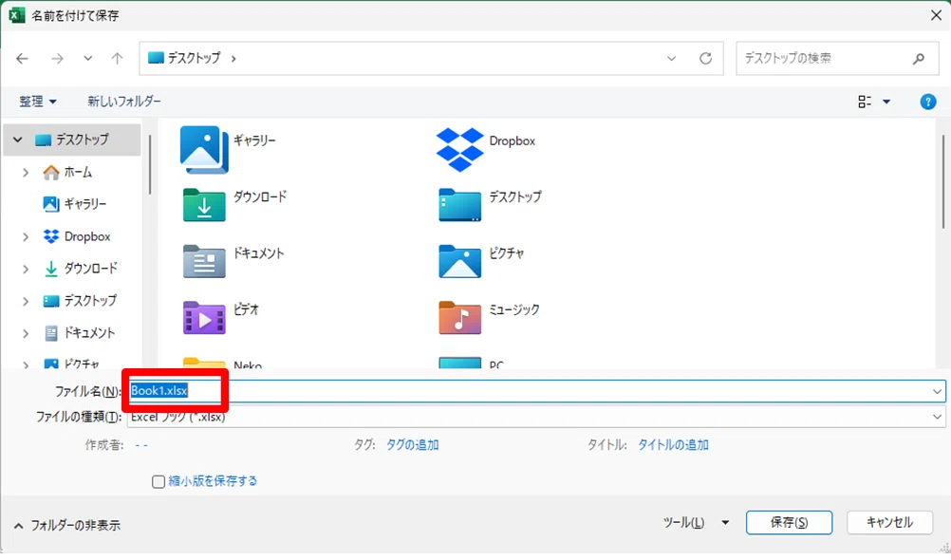Expand ホーム in navigation tree
The width and height of the screenshot is (951, 560).
point(26,173)
